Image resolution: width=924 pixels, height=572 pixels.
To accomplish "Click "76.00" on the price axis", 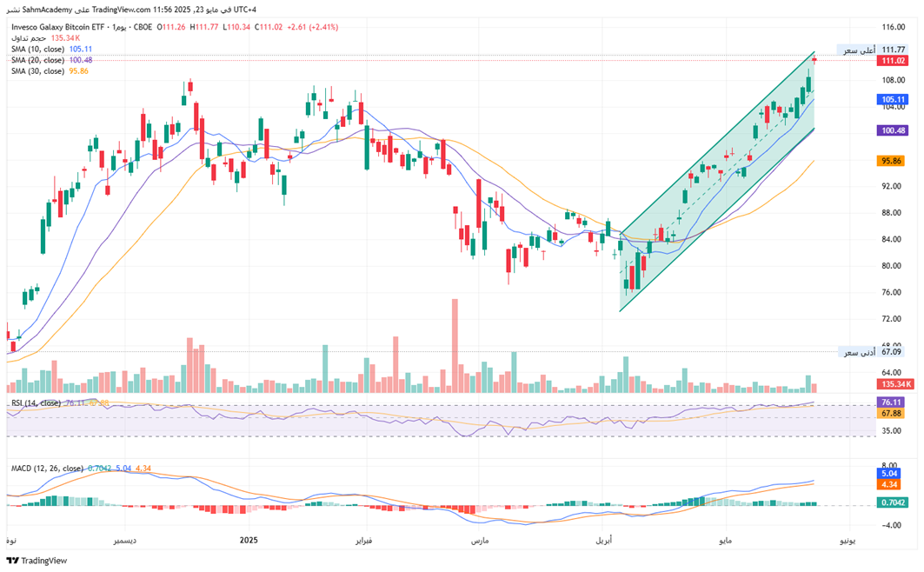I will (x=894, y=292).
